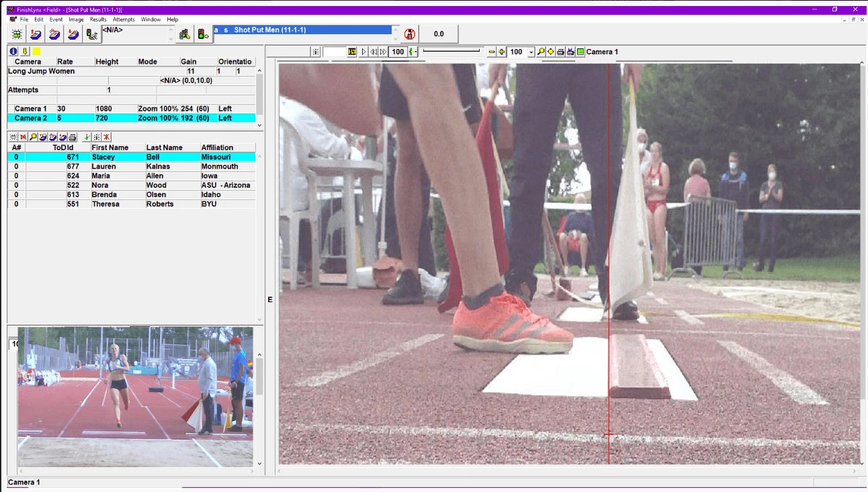
Task: Click the image speed slider track
Action: click(x=451, y=51)
